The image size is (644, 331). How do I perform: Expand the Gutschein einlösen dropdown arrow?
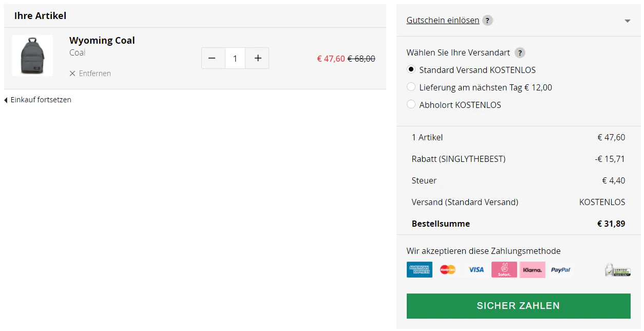pyautogui.click(x=627, y=21)
